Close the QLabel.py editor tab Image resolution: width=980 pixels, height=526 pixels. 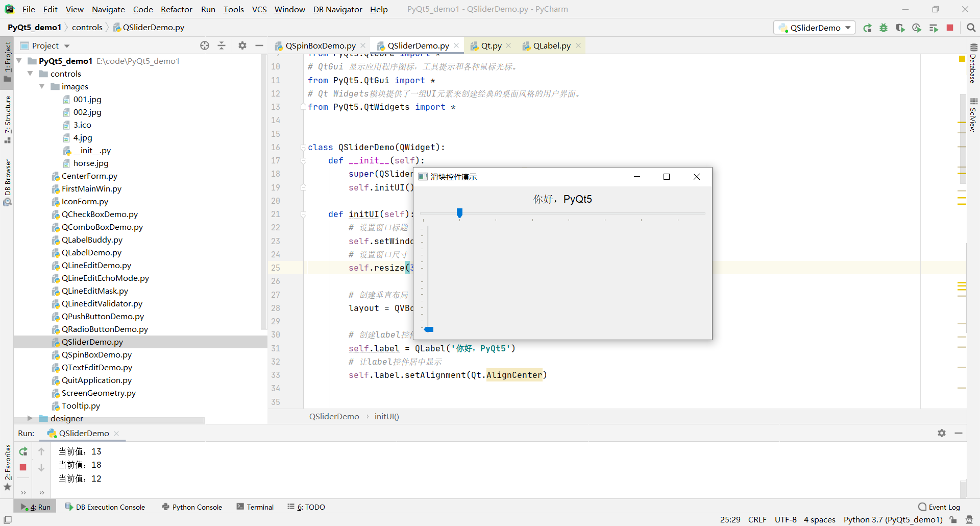[578, 45]
